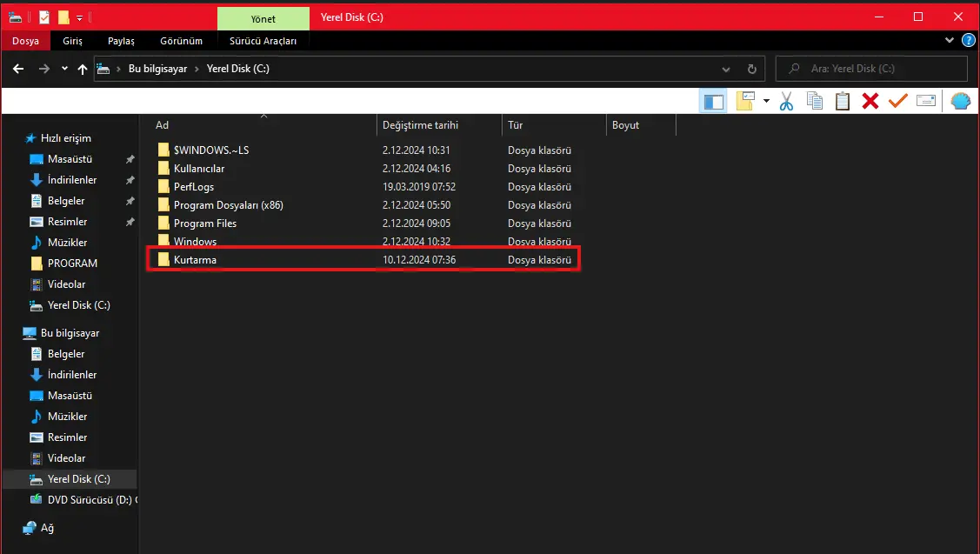Screen dimensions: 980x554
Task: Expand the ribbon with the chevron
Action: coord(950,40)
